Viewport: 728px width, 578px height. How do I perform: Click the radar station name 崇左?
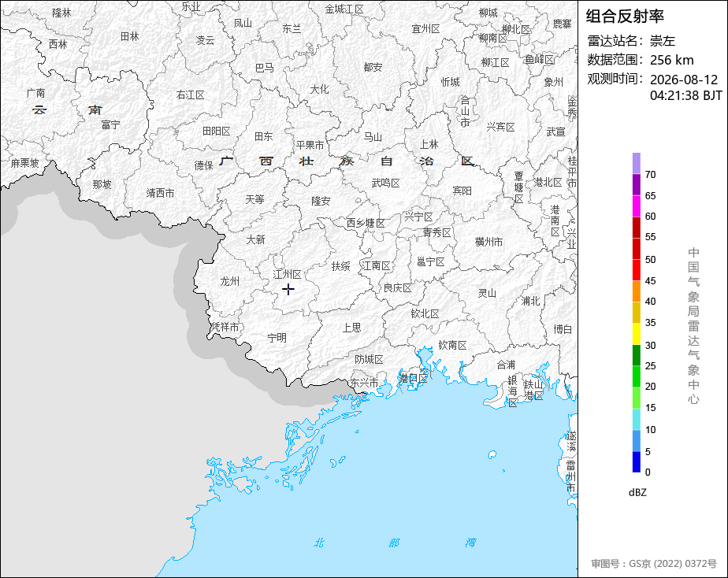[662, 41]
